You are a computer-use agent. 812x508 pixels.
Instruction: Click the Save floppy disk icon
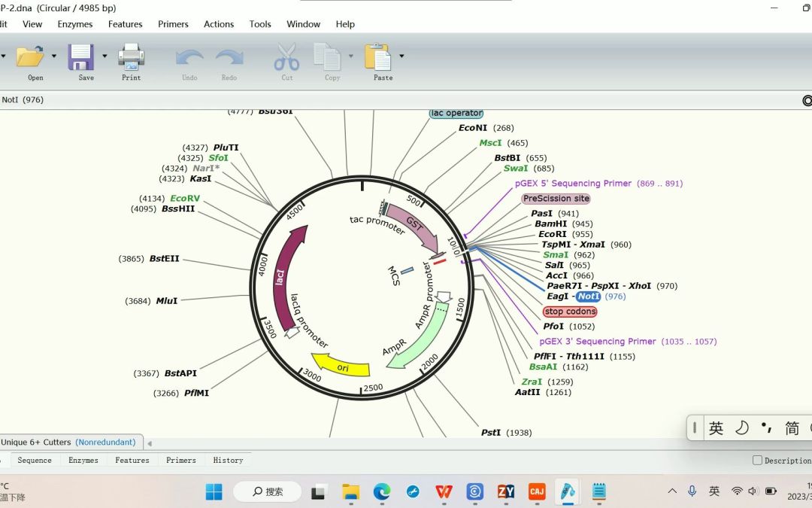coord(80,57)
